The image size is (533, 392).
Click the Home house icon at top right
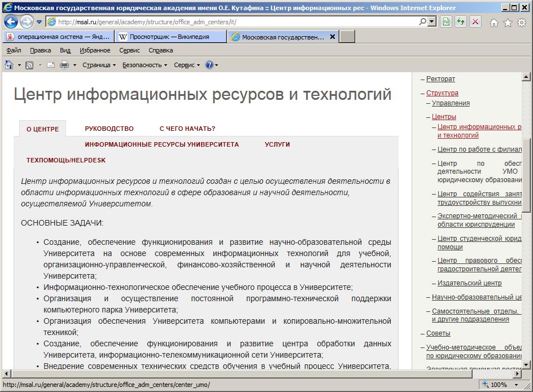493,23
